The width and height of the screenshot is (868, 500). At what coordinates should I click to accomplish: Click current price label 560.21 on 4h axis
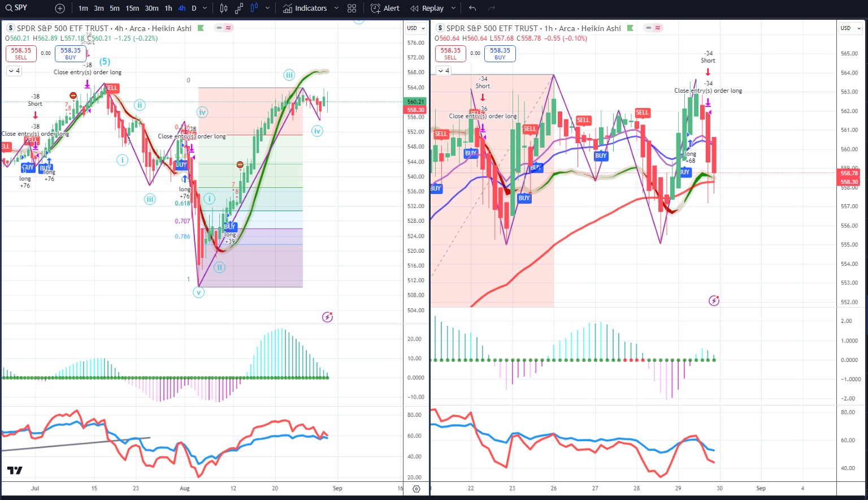point(415,102)
